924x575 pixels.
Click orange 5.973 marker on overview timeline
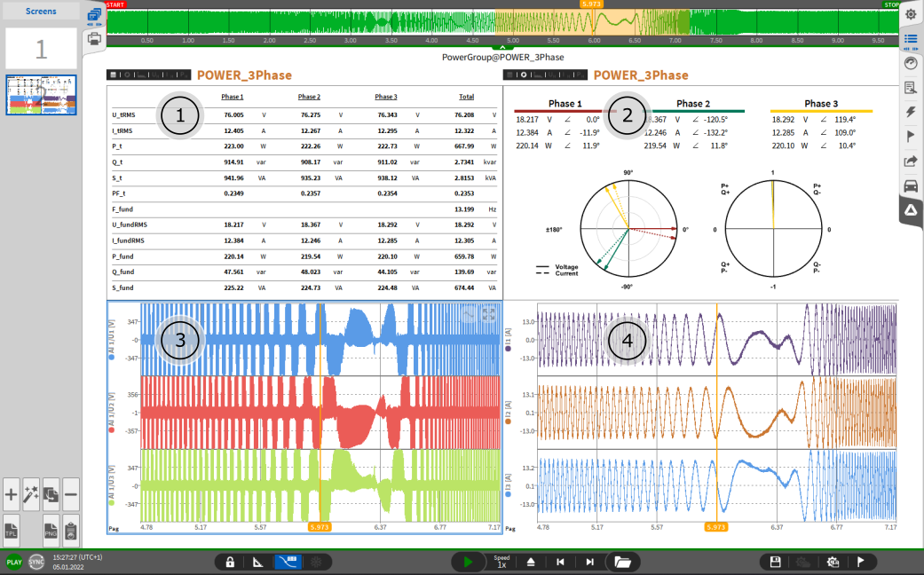(x=591, y=4)
